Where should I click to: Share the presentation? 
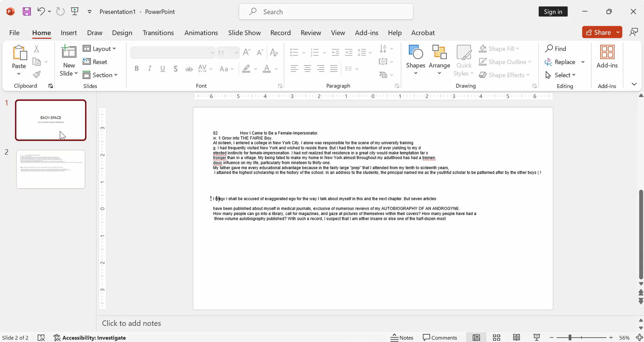(598, 32)
